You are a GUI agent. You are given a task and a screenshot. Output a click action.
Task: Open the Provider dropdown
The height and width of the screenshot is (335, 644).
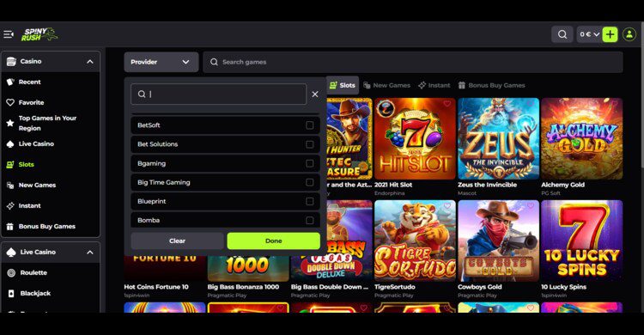click(161, 62)
